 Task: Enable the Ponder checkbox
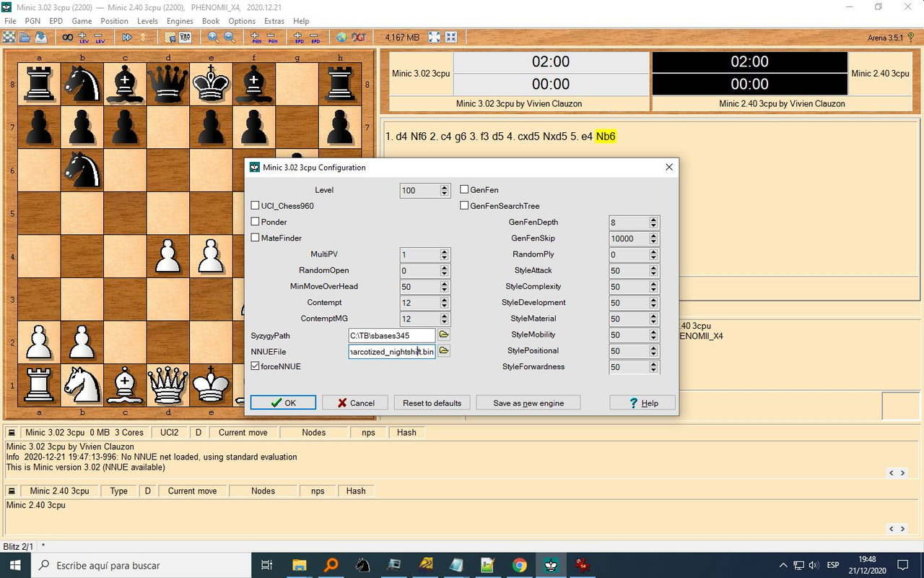(255, 222)
